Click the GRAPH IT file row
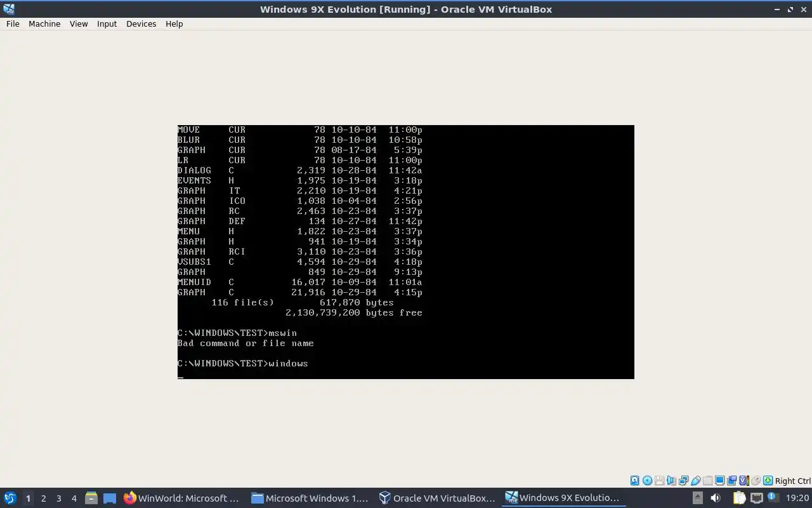Screen dimensions: 812x508 tap(300, 190)
